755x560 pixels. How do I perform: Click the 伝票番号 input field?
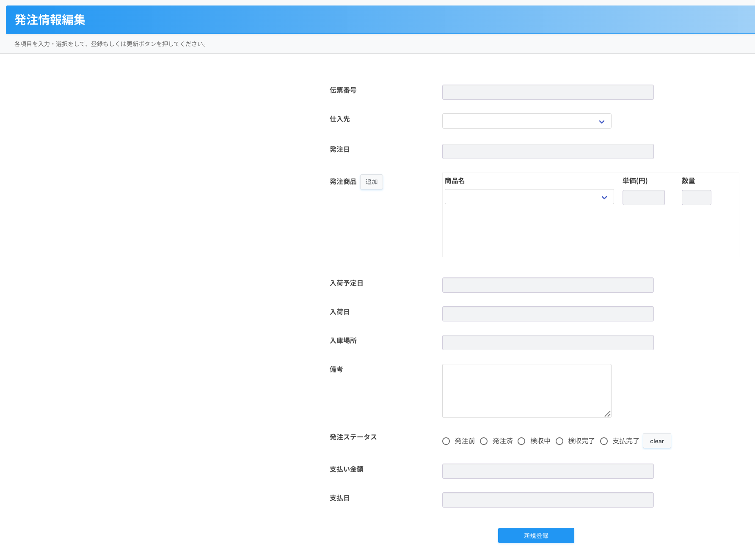point(548,92)
